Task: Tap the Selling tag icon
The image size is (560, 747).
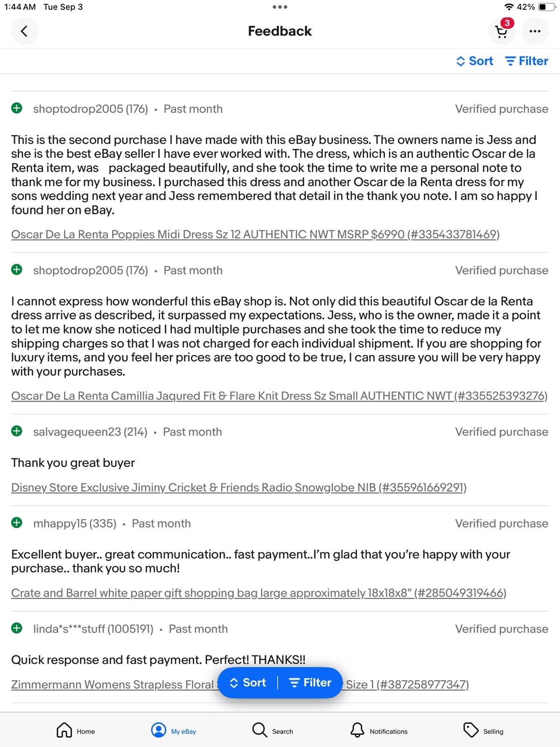Action: click(x=470, y=730)
